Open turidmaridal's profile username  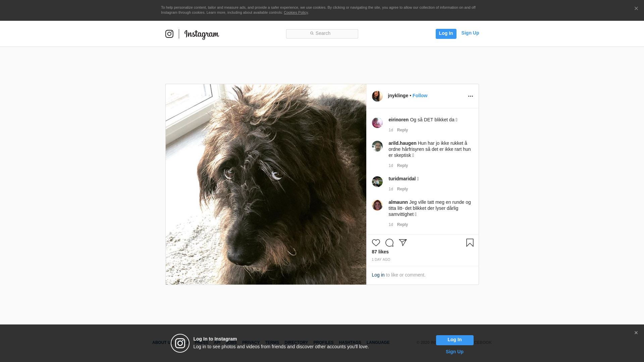[x=402, y=179]
